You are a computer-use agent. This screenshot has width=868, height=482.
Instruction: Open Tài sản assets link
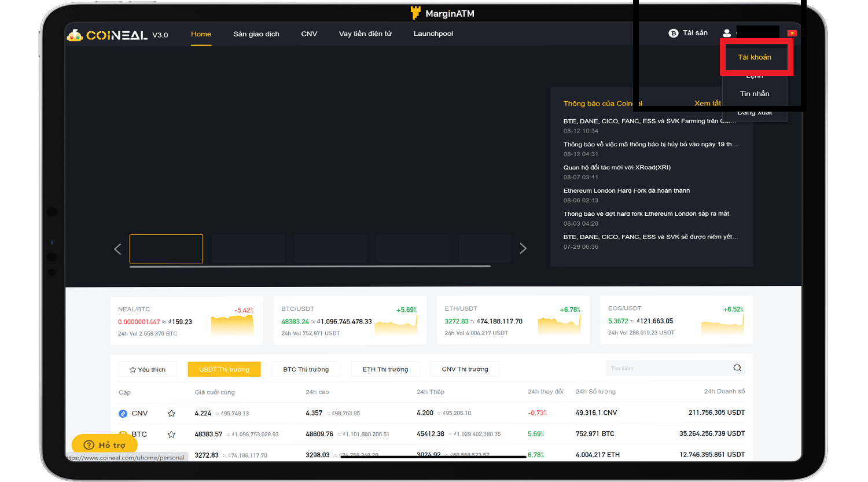(x=695, y=33)
